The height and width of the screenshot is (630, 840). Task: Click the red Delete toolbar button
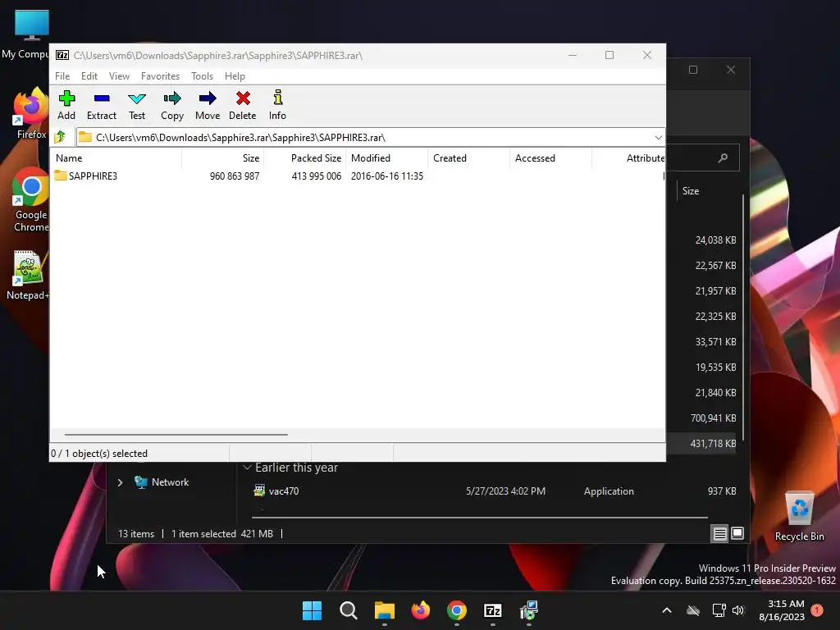[243, 106]
